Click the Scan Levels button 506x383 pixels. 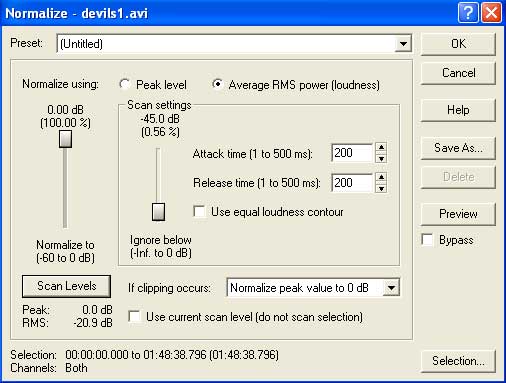pyautogui.click(x=66, y=286)
